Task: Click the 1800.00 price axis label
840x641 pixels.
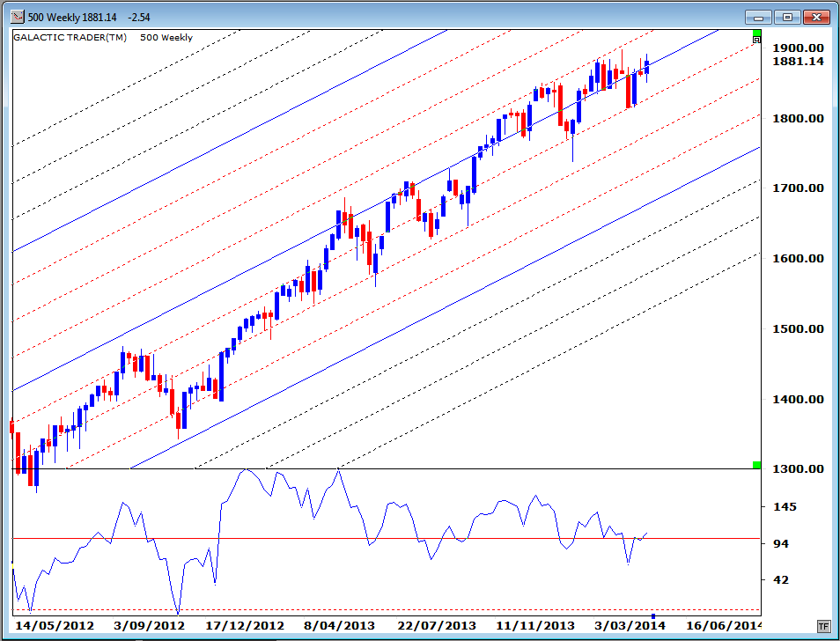Action: click(799, 118)
